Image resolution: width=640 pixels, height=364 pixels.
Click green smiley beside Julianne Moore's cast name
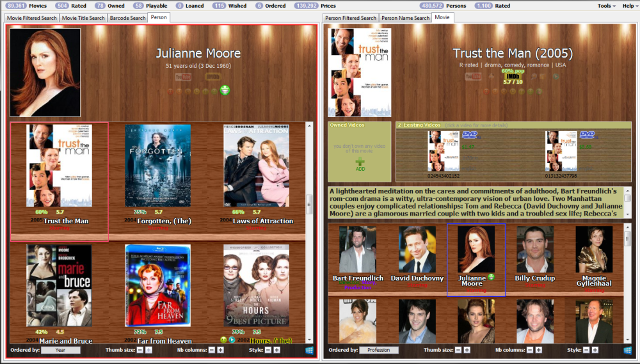point(491,277)
